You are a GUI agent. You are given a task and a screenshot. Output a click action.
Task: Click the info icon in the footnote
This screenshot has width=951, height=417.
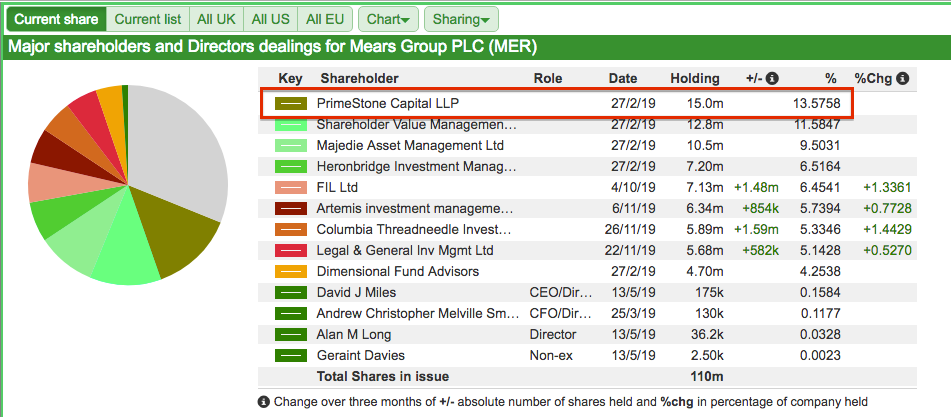click(x=264, y=401)
